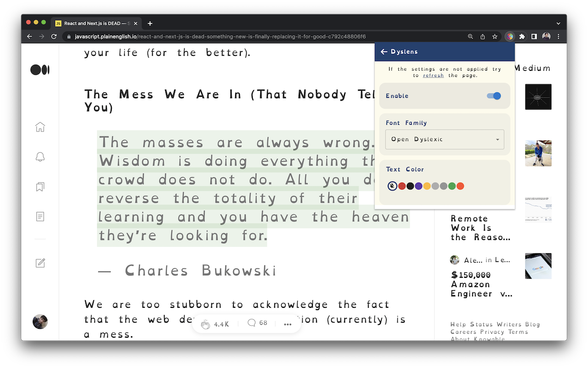Open the 68 responses comment icon
Viewport: 588px width, 368px height.
point(251,323)
